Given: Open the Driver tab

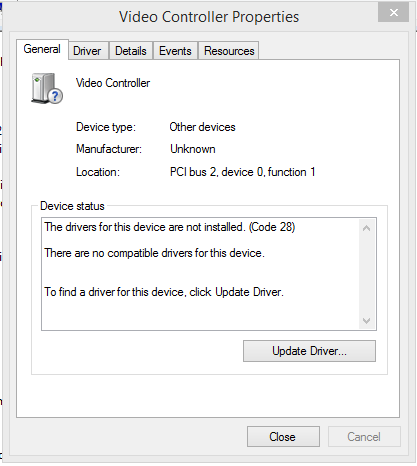Looking at the screenshot, I should [x=88, y=51].
